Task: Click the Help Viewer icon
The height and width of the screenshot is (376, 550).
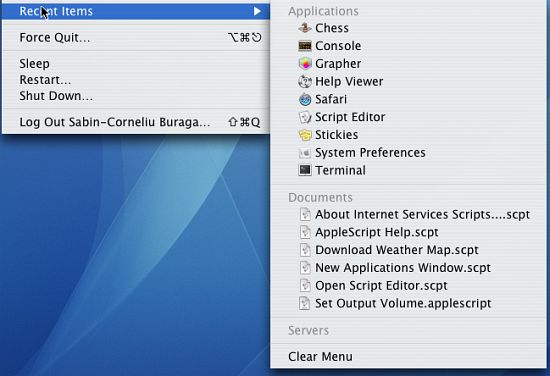Action: [x=305, y=81]
